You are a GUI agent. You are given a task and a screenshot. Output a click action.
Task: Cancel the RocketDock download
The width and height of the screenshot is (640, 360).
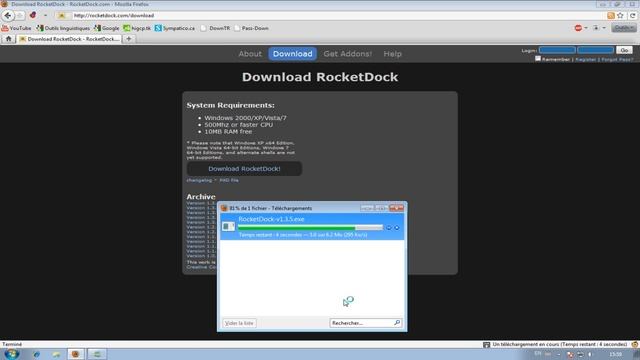click(x=396, y=228)
